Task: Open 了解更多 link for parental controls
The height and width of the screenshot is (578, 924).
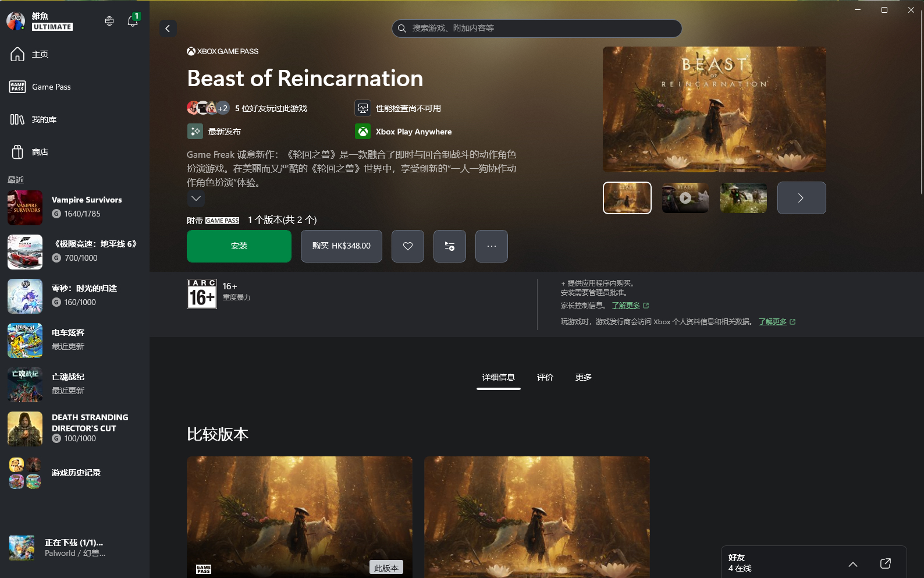Action: point(630,306)
